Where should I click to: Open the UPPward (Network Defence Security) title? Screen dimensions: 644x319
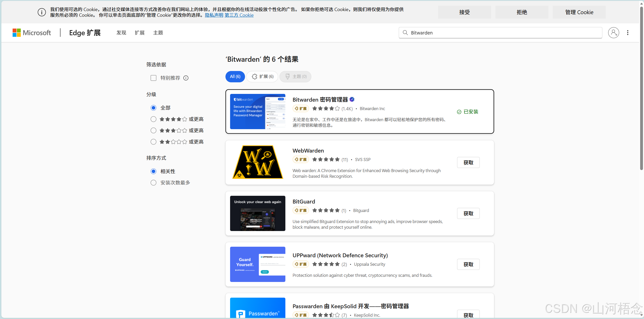340,255
